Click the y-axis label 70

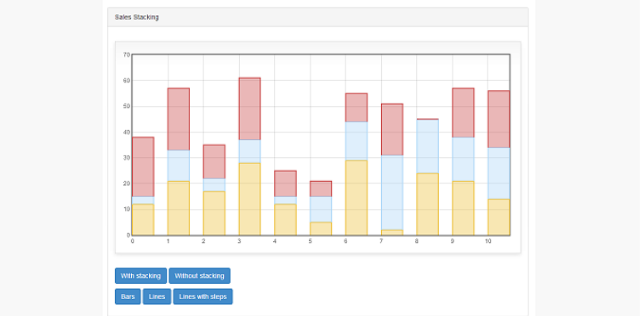(127, 54)
